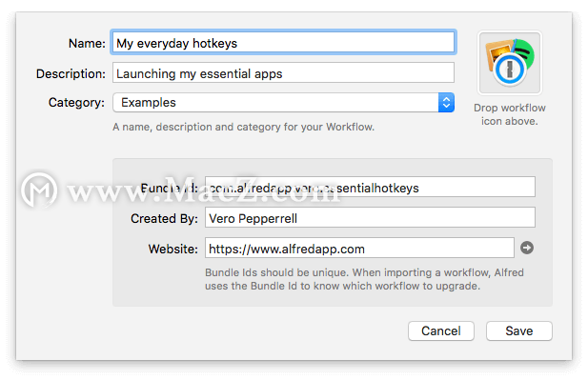Click the Website URL field
The image size is (588, 380).
coord(359,248)
